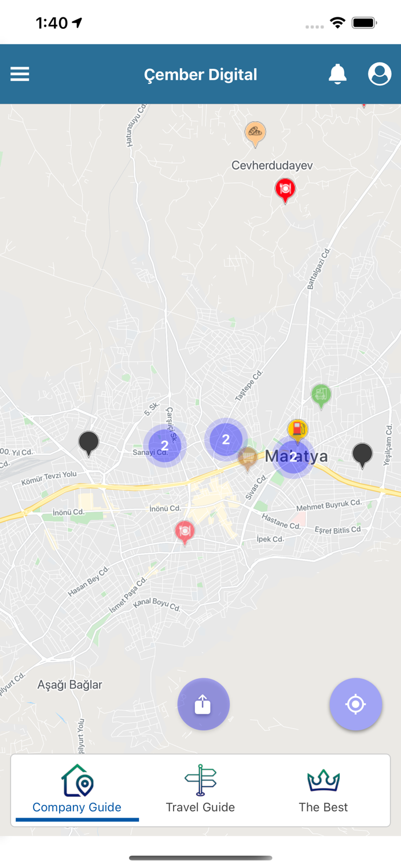Expand cluster of 2 near Sanayi Cd.
The height and width of the screenshot is (868, 401).
[x=165, y=446]
